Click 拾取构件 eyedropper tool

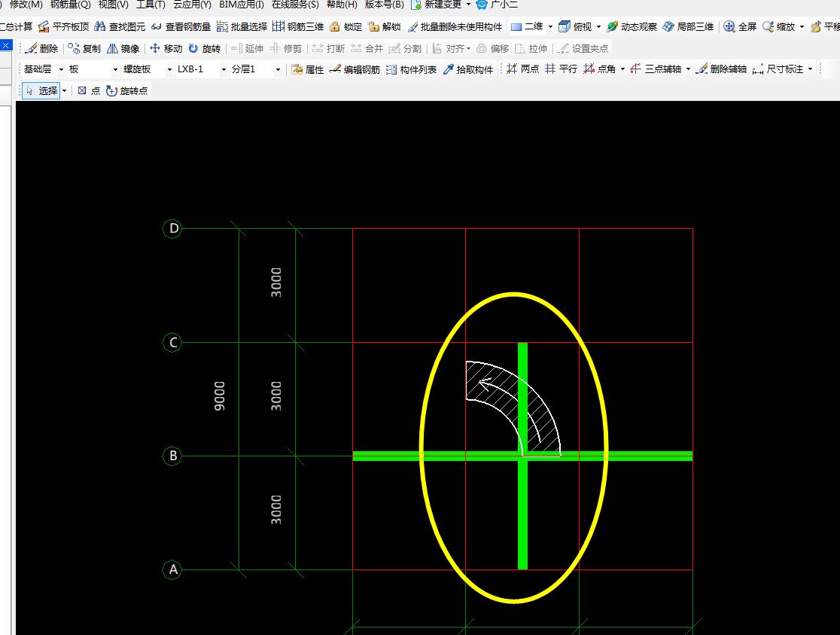(468, 69)
